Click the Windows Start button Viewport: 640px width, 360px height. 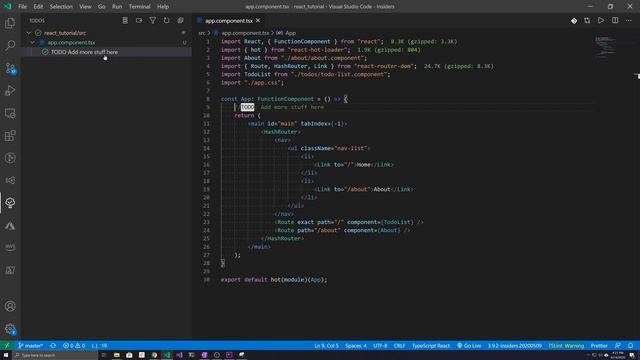tap(6, 355)
